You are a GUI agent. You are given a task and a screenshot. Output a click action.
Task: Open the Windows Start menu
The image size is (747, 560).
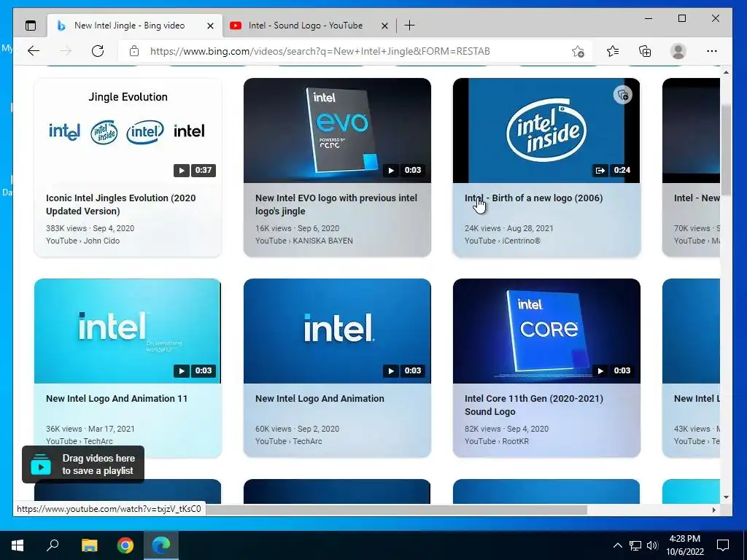click(x=18, y=545)
